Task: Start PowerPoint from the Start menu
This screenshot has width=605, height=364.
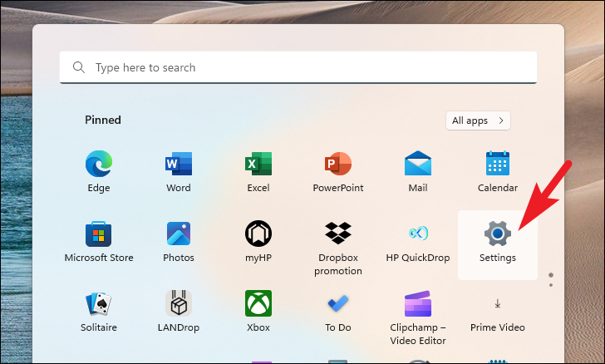Action: 338,171
